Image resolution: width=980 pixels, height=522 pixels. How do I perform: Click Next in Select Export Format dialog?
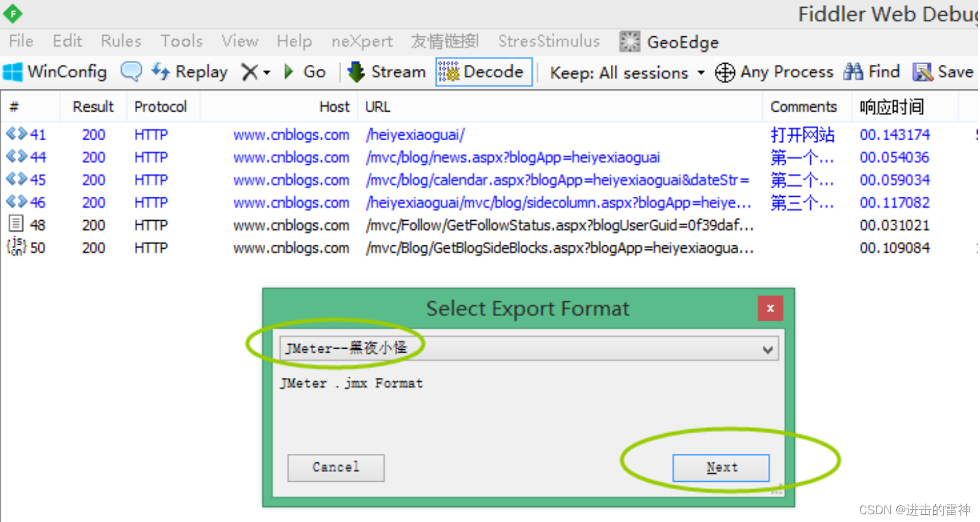721,467
